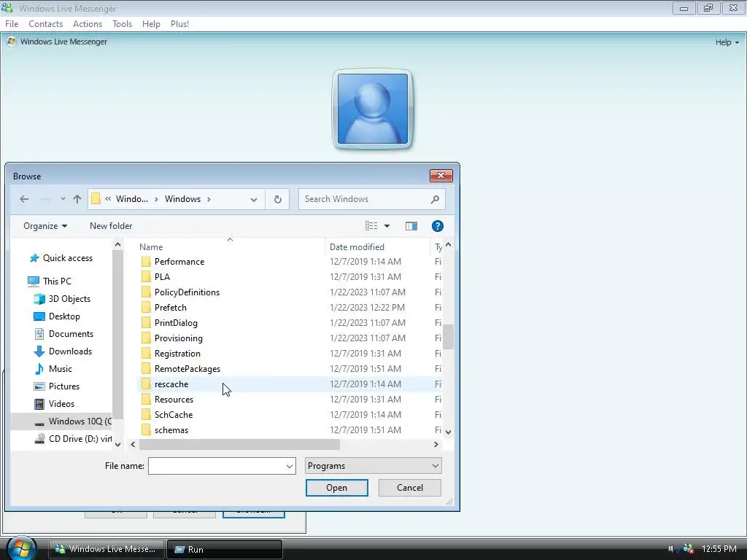
Task: Click the File name input box
Action: click(217, 466)
